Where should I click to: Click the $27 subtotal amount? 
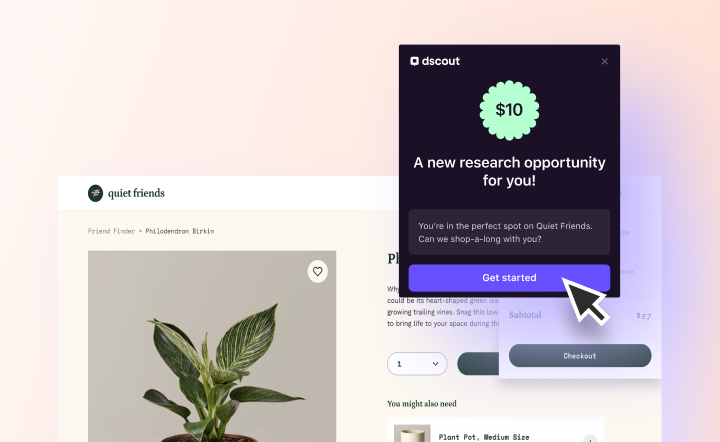point(643,316)
